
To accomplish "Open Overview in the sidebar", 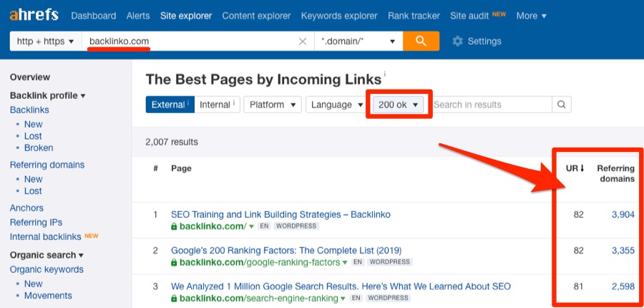I will (30, 77).
